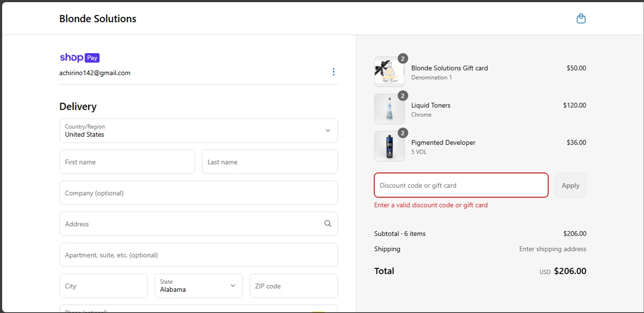Click the Pigmented Developer product name

coord(443,143)
